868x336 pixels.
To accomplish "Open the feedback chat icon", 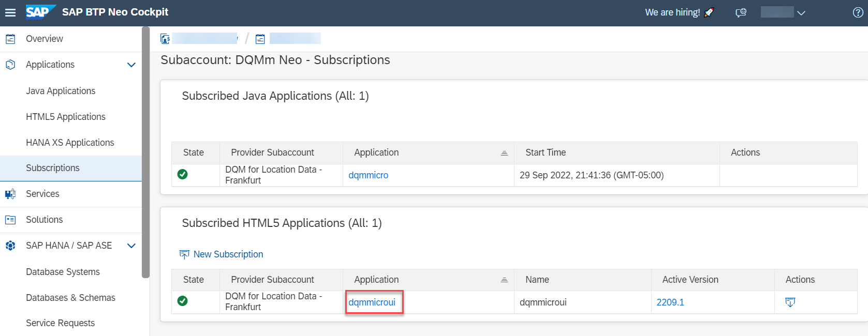I will tap(741, 12).
